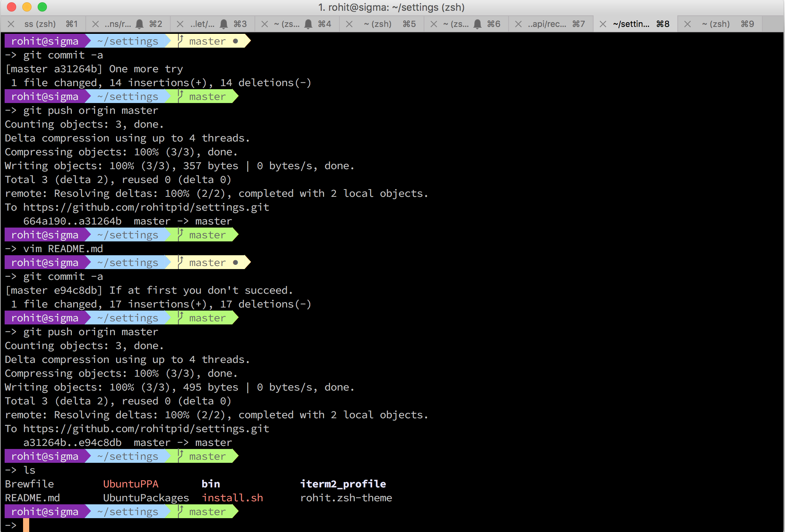Click bell icon on tab ⌘4
Screen dimensions: 785x532
(308, 24)
